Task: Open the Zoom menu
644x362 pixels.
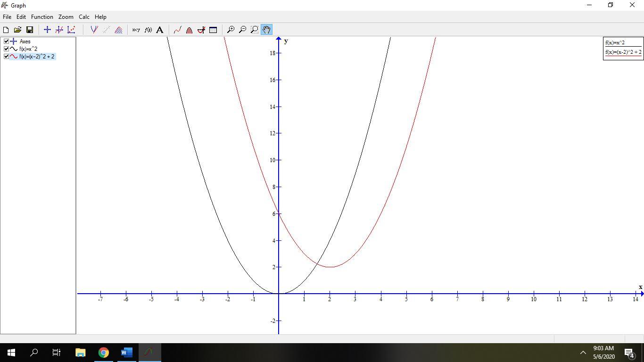Action: point(66,17)
